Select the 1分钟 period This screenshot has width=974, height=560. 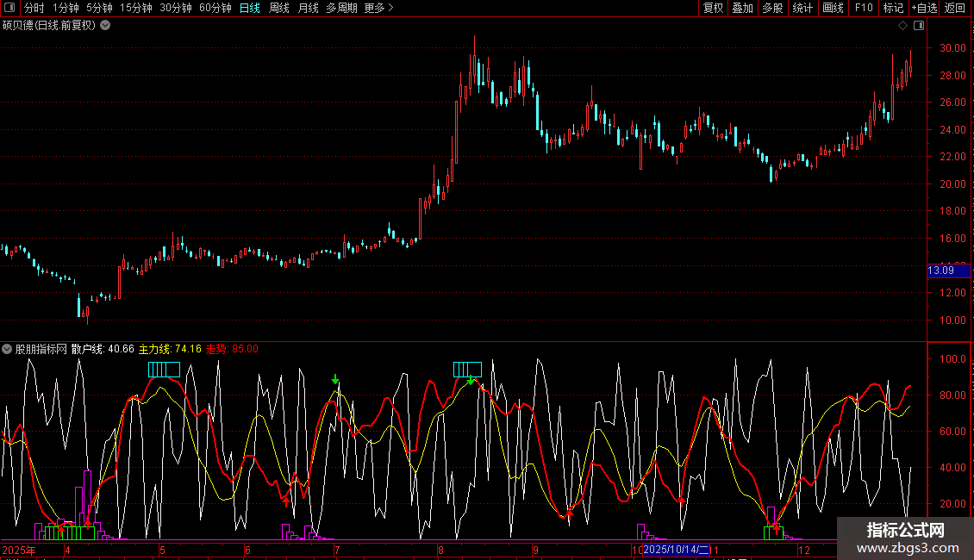pyautogui.click(x=66, y=8)
